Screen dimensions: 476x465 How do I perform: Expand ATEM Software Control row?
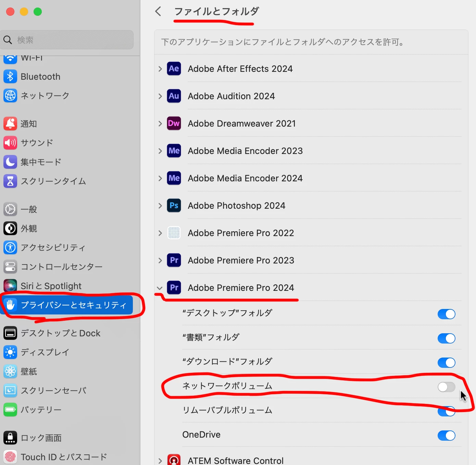tap(160, 461)
